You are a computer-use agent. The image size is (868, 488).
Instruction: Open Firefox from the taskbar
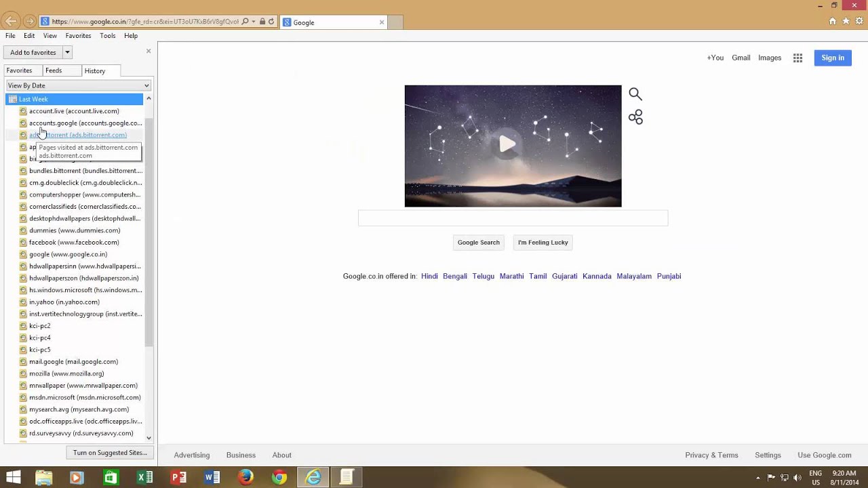point(245,477)
